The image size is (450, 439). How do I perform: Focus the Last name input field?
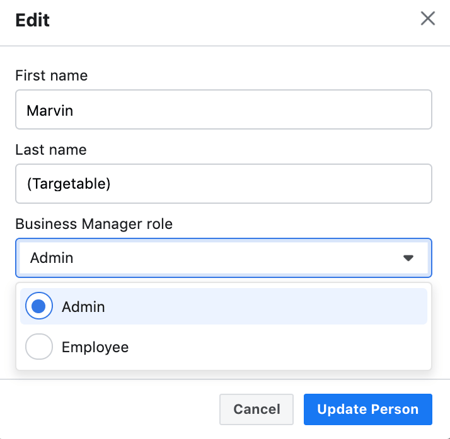[x=224, y=184]
